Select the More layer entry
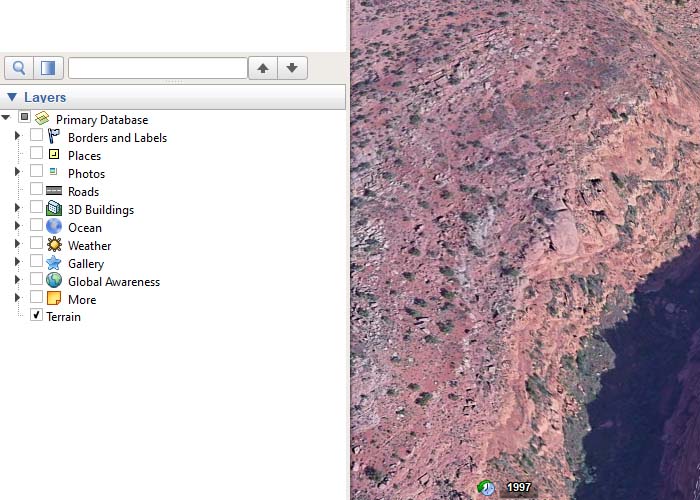 (x=82, y=300)
